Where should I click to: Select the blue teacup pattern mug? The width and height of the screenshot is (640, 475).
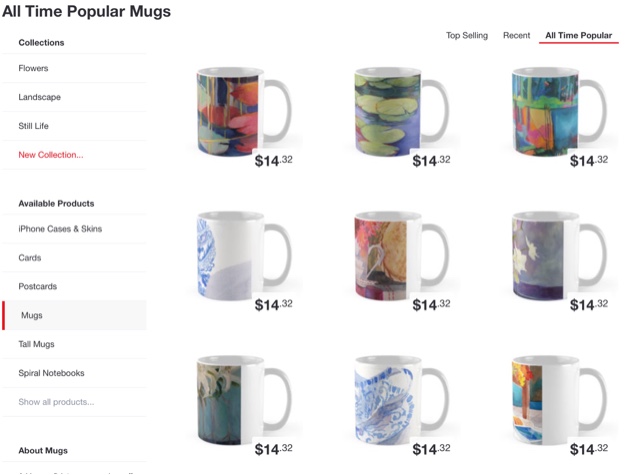click(x=402, y=400)
